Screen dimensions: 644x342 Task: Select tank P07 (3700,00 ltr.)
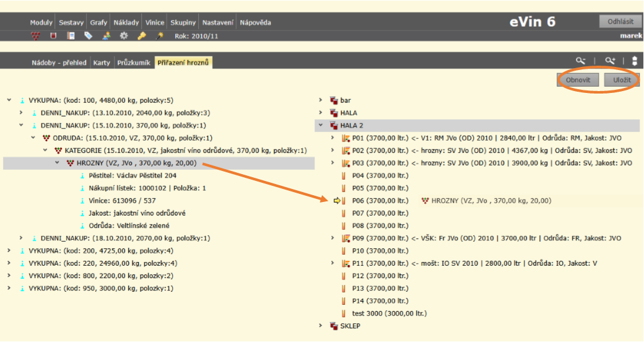click(x=375, y=213)
